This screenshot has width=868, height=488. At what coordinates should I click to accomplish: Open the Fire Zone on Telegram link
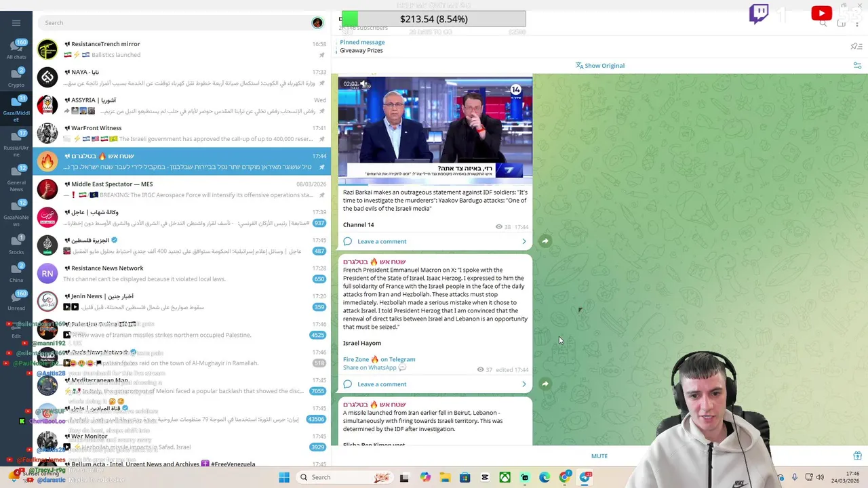tap(379, 359)
